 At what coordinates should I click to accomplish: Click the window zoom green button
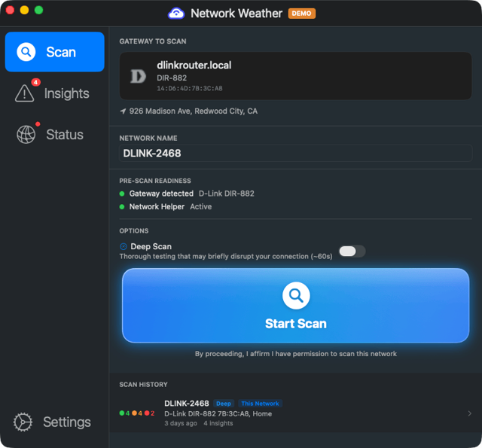click(x=38, y=10)
